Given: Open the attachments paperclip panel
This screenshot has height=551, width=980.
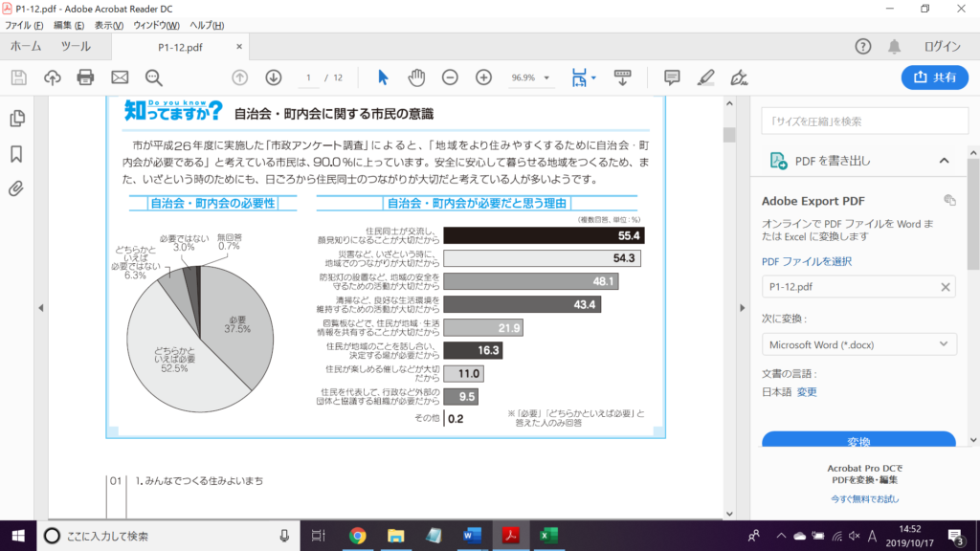Looking at the screenshot, I should [16, 187].
